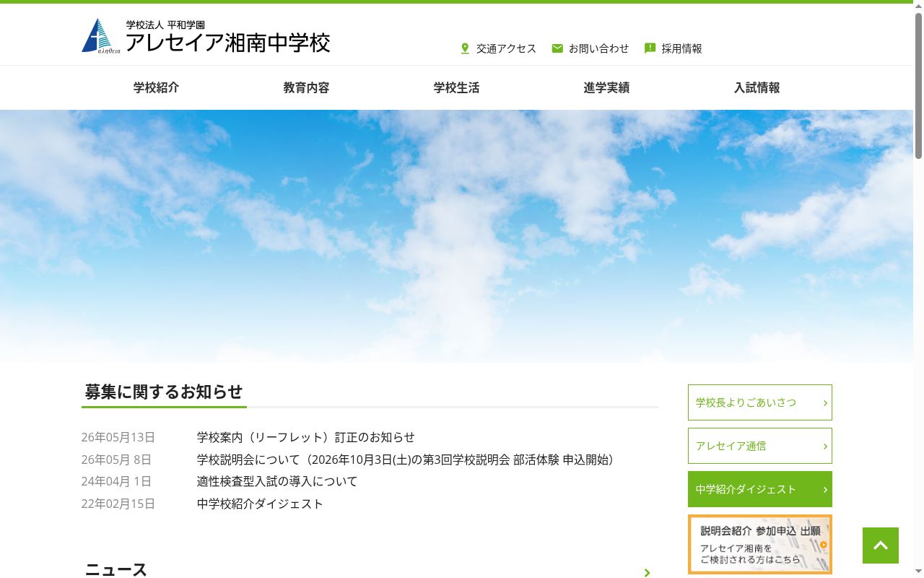Go to 交通アクセス page
The height and width of the screenshot is (578, 924).
coord(506,48)
